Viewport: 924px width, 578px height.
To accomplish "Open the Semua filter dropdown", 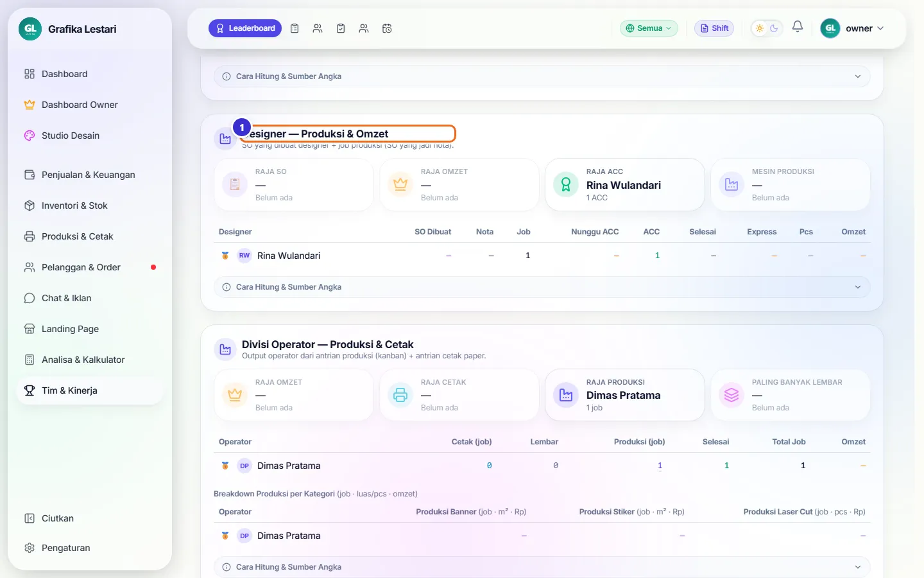I will 649,28.
